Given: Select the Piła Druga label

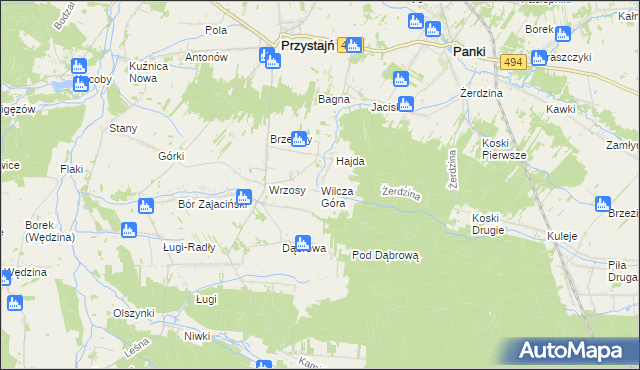Looking at the screenshot, I should coord(622,271).
